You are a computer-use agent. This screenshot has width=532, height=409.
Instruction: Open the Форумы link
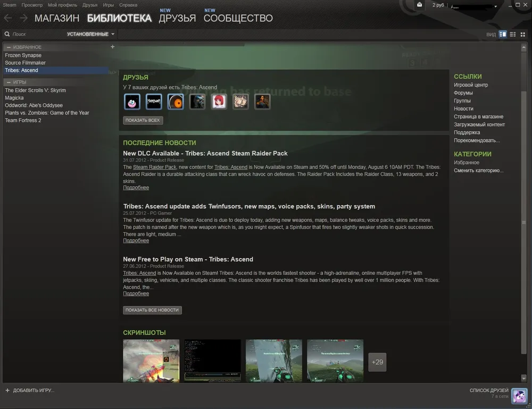click(463, 93)
